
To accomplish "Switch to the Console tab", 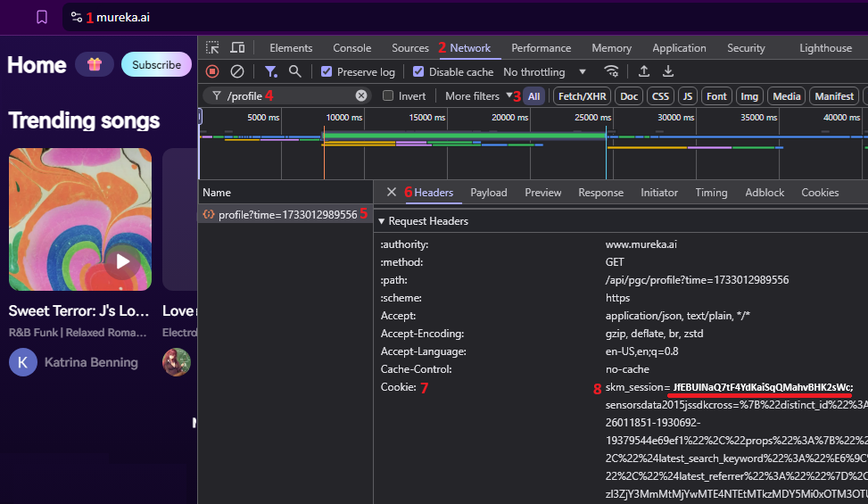I will [351, 48].
